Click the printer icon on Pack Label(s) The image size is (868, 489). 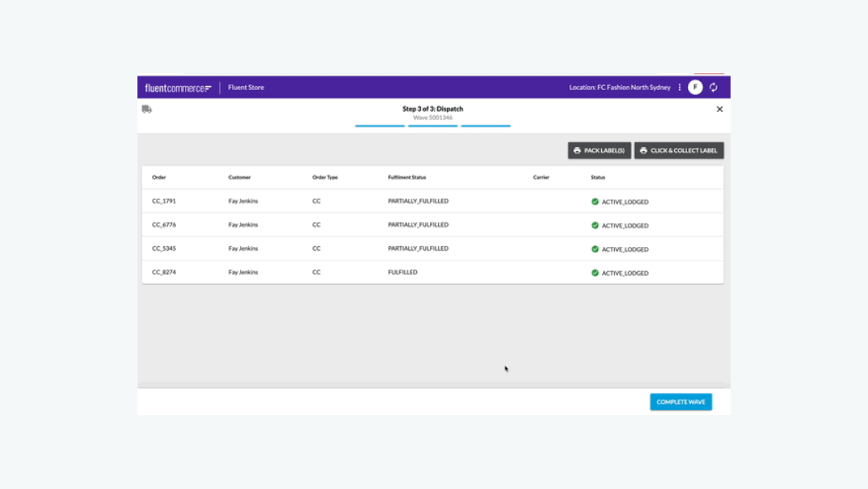[x=577, y=150]
